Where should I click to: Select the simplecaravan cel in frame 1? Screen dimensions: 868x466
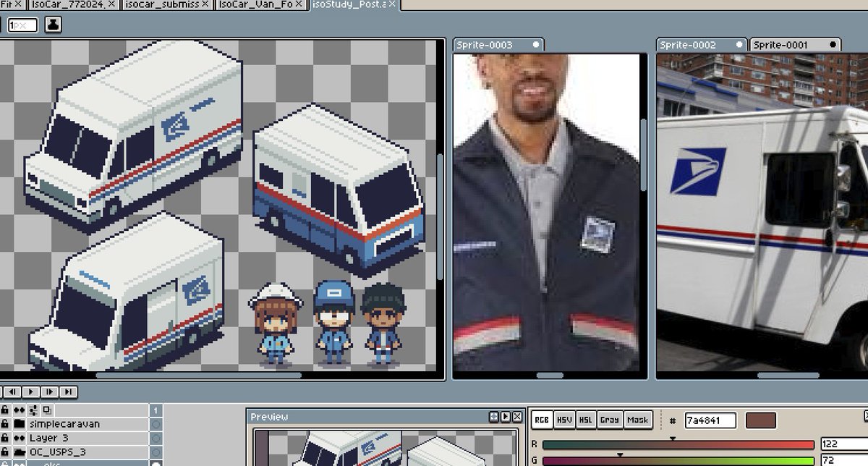156,424
